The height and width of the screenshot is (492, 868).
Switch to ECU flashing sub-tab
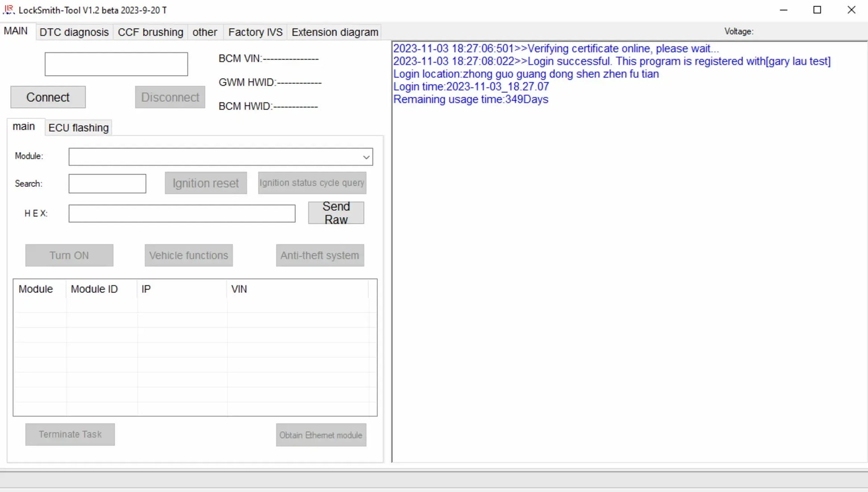point(79,128)
